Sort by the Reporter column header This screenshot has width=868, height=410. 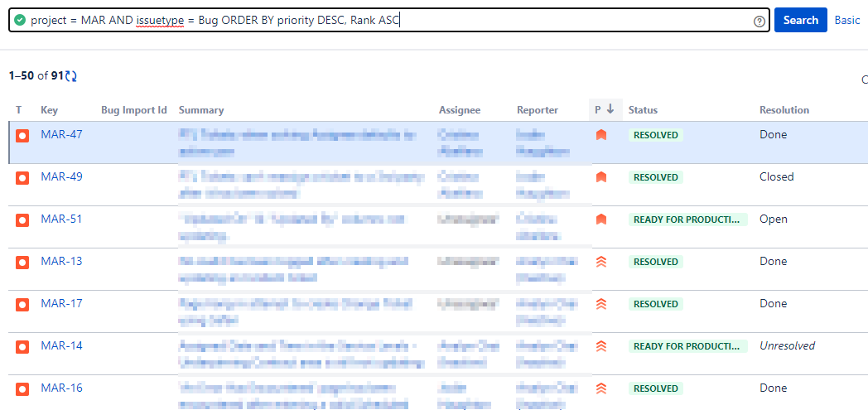click(538, 110)
